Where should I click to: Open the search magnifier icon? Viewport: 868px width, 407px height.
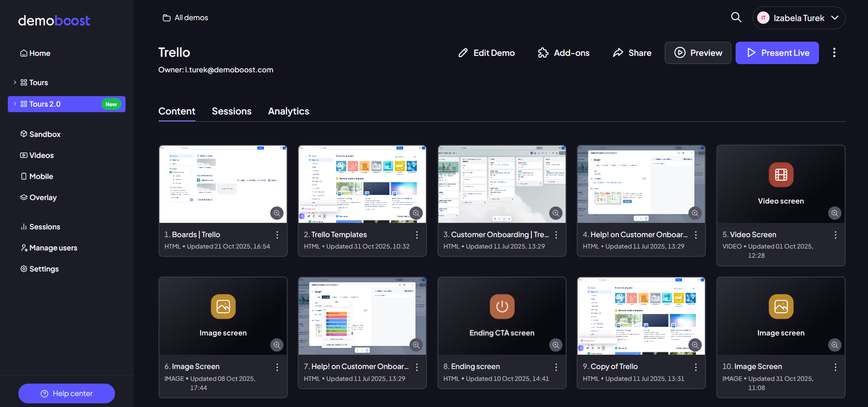(x=736, y=17)
